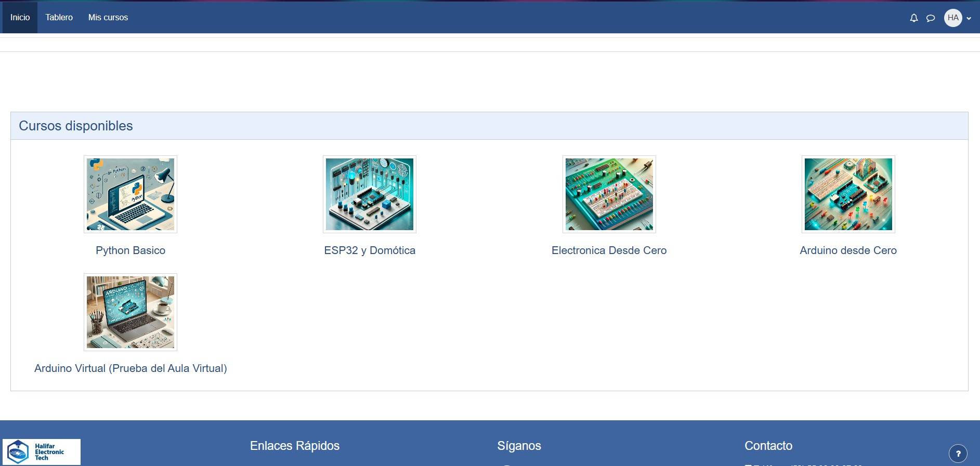
Task: Open the Arduino desde Cero course image
Action: pyautogui.click(x=848, y=194)
